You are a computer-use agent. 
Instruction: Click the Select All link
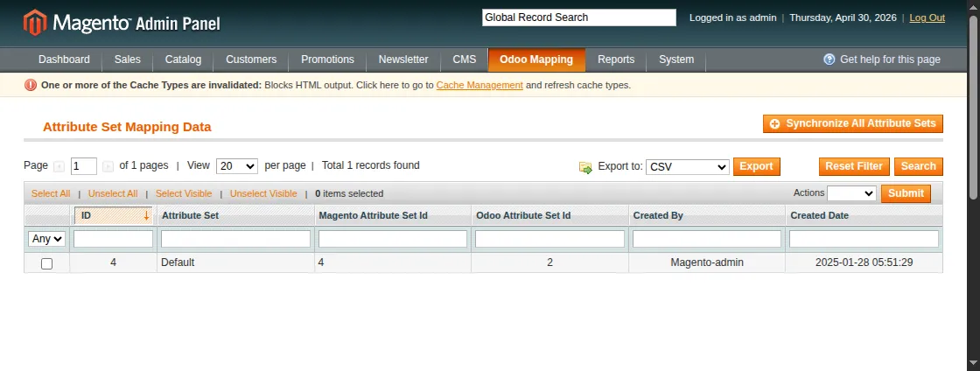51,193
